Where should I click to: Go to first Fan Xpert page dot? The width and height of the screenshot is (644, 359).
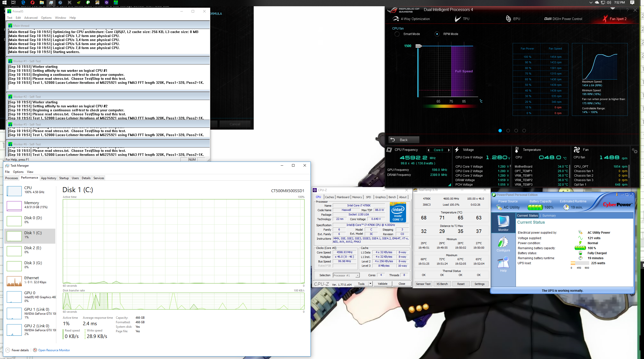[x=500, y=131]
